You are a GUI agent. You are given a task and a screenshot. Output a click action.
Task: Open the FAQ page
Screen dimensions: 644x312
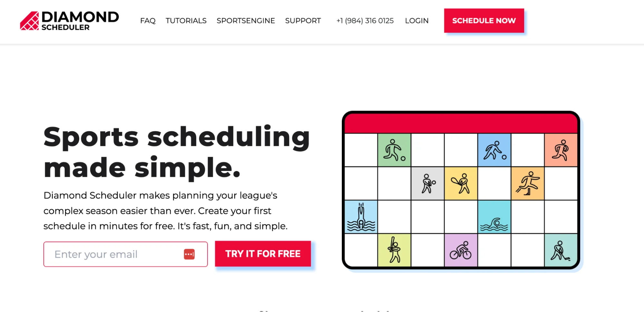pyautogui.click(x=148, y=21)
